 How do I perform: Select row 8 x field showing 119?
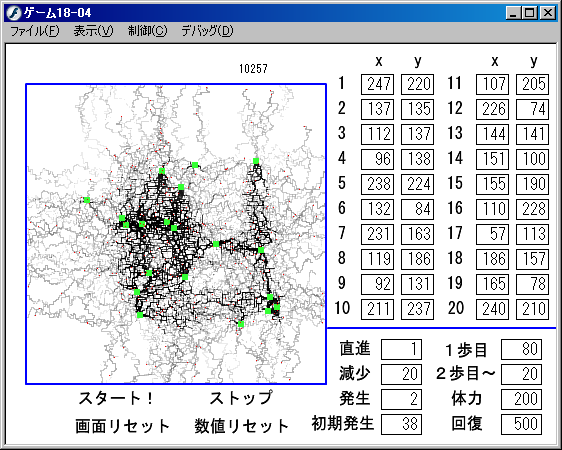point(377,259)
